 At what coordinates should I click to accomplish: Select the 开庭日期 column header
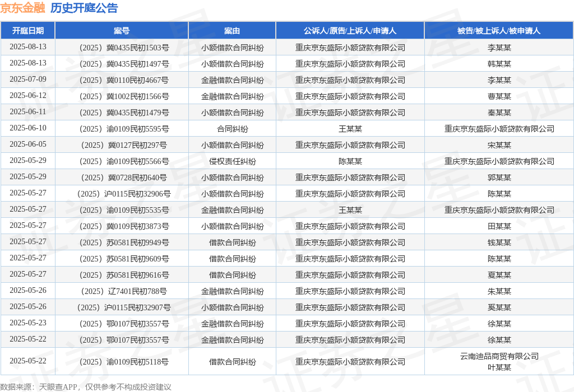[28, 31]
